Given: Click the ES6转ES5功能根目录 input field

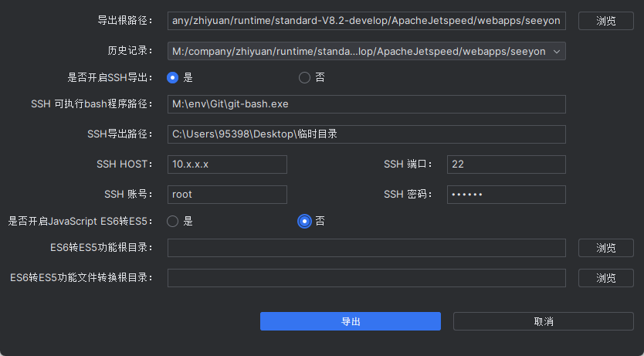Looking at the screenshot, I should 366,248.
